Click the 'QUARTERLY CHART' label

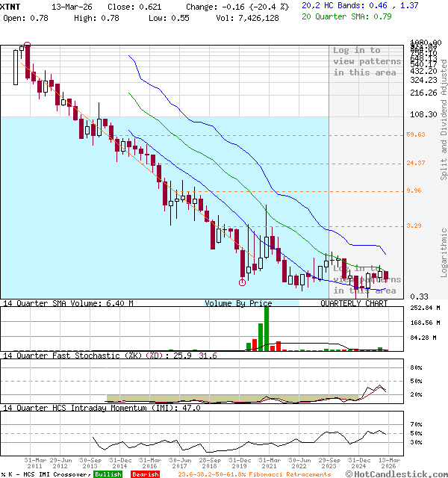(x=354, y=303)
